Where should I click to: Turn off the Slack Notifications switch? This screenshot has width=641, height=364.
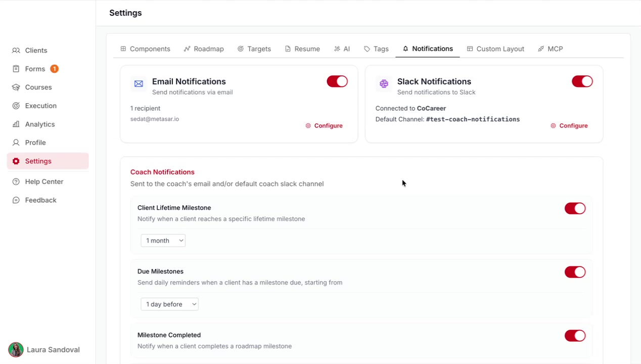582,81
